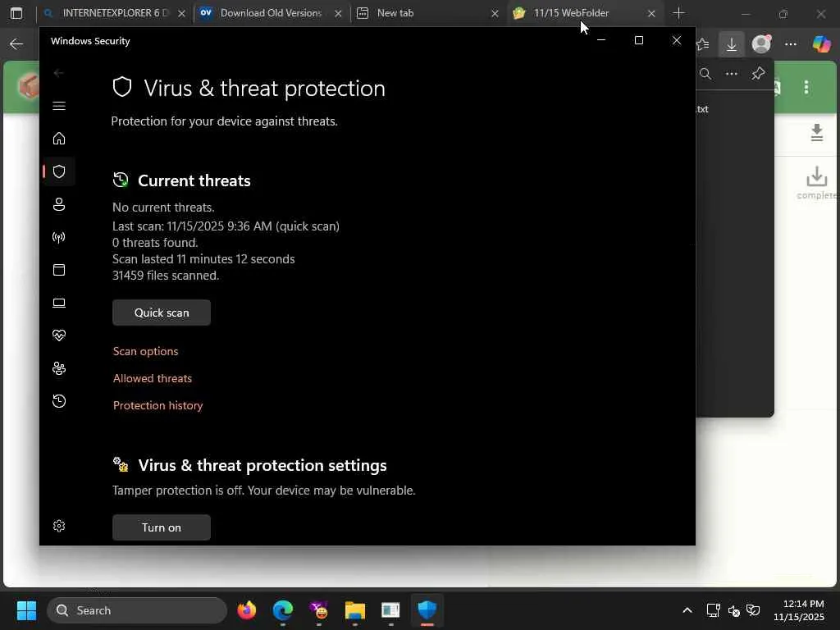Open Edge profile avatar
840x630 pixels.
tap(761, 44)
